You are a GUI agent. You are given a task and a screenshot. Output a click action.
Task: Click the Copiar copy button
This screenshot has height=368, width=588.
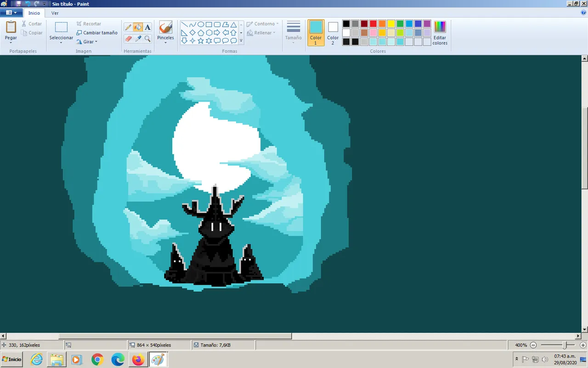pyautogui.click(x=32, y=33)
